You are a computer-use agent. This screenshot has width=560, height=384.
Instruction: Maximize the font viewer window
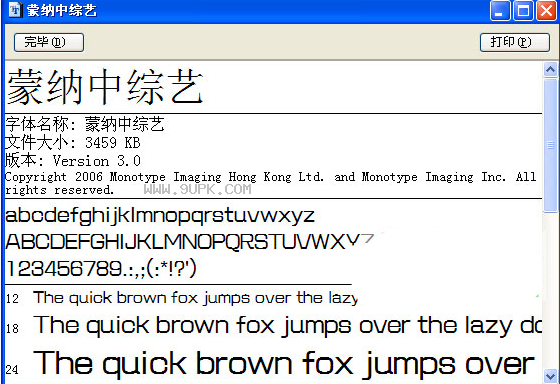(x=523, y=10)
